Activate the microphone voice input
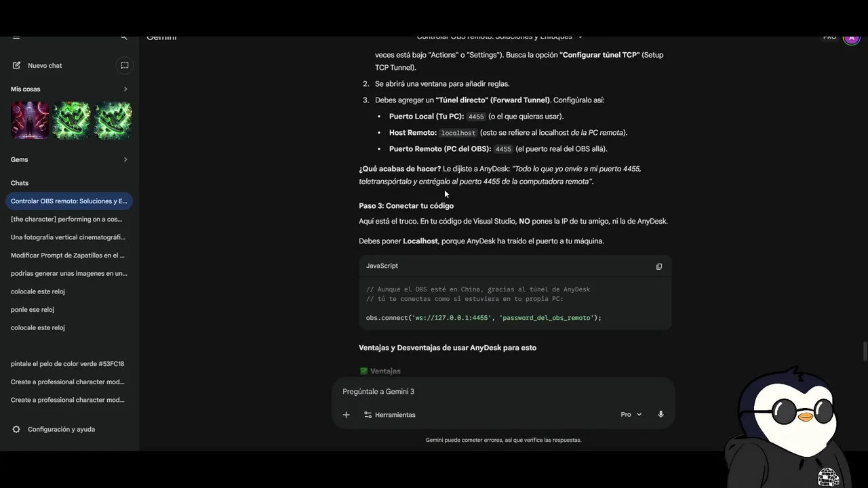 pos(660,415)
